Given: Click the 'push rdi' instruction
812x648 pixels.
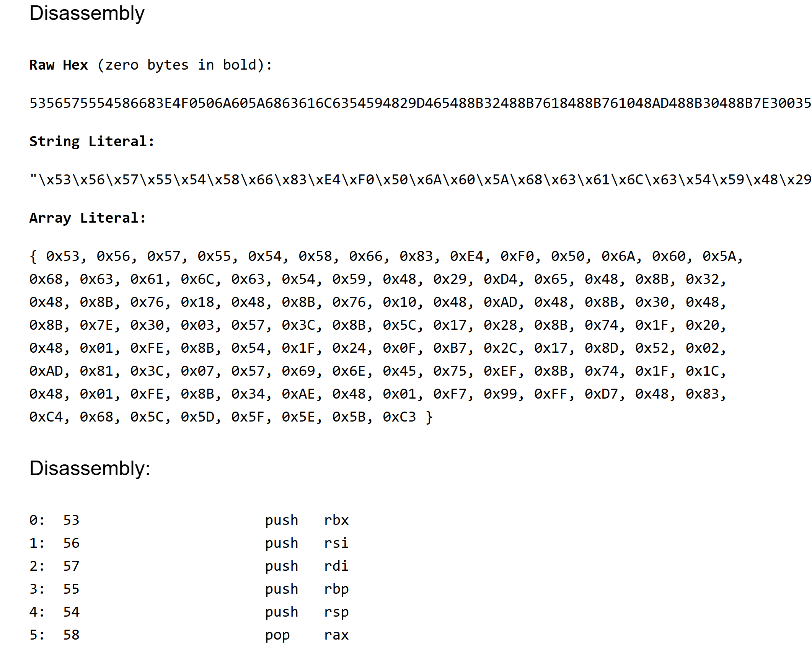Looking at the screenshot, I should pyautogui.click(x=307, y=566).
